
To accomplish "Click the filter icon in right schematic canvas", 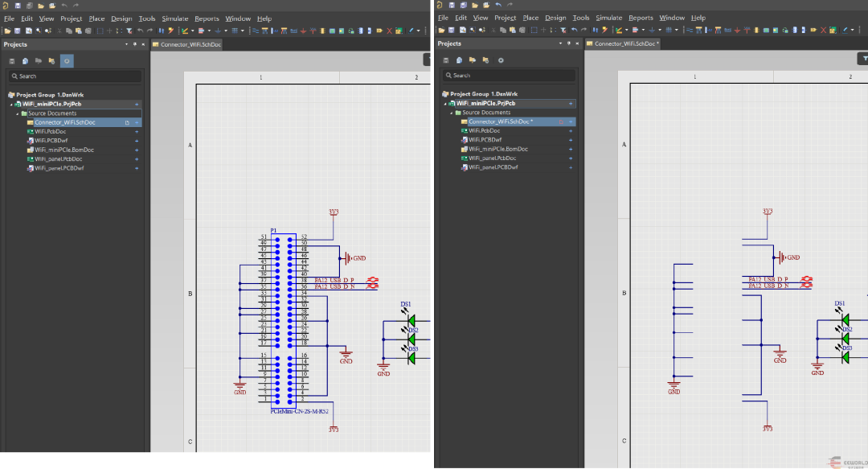I will [864, 59].
